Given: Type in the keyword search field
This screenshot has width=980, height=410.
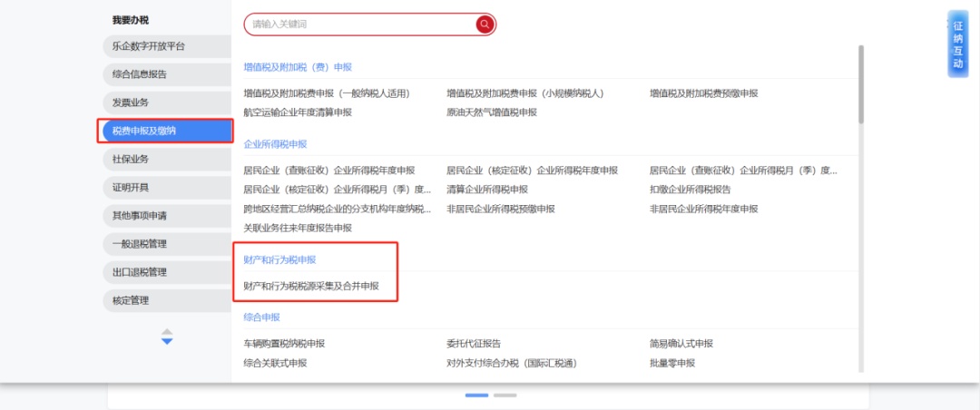Looking at the screenshot, I should [358, 24].
